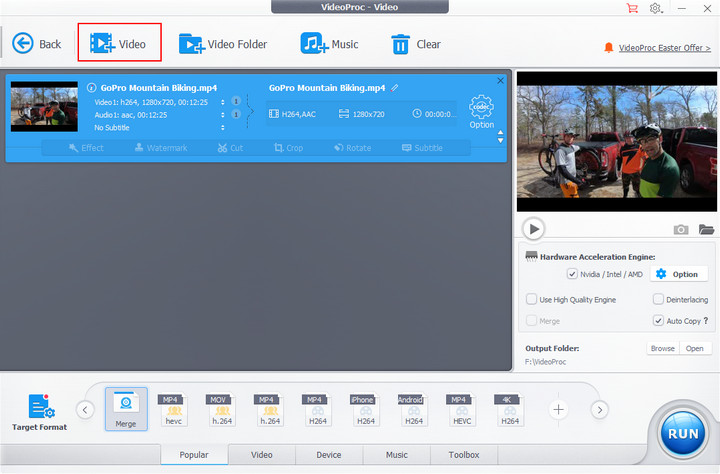720x474 pixels.
Task: Switch to the Popular tab
Action: (194, 455)
